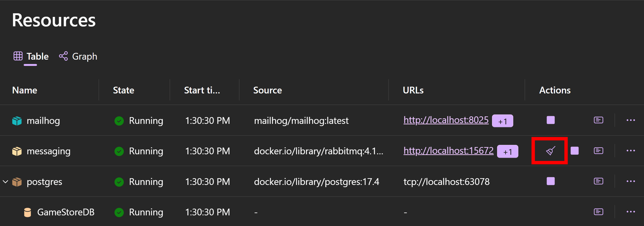
Task: Collapse the postgres resource row
Action: tap(5, 182)
